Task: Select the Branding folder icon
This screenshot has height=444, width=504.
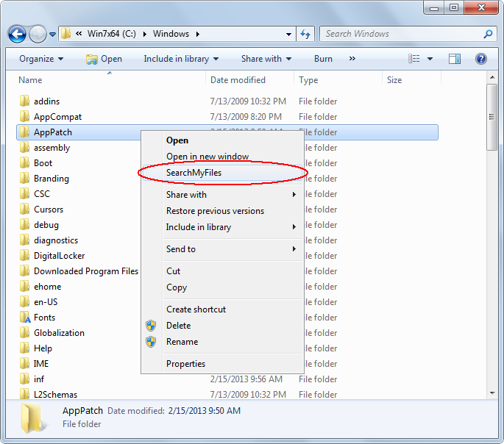Action: click(24, 178)
